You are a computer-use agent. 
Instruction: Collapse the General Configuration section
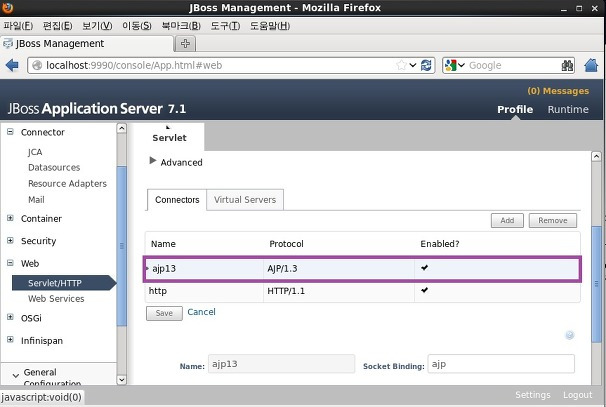pyautogui.click(x=16, y=375)
